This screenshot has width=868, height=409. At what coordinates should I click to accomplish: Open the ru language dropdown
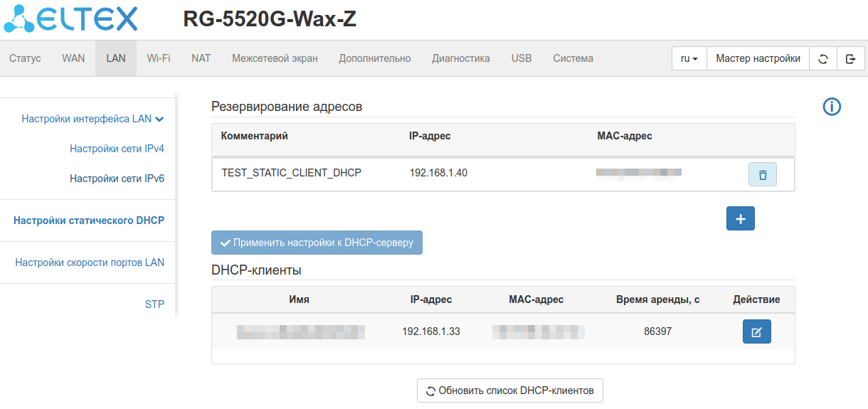click(x=689, y=59)
